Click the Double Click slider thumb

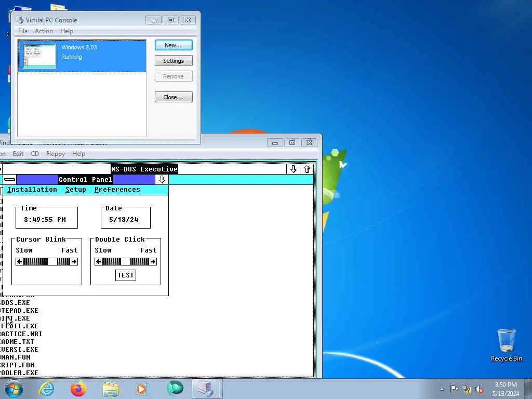(126, 262)
